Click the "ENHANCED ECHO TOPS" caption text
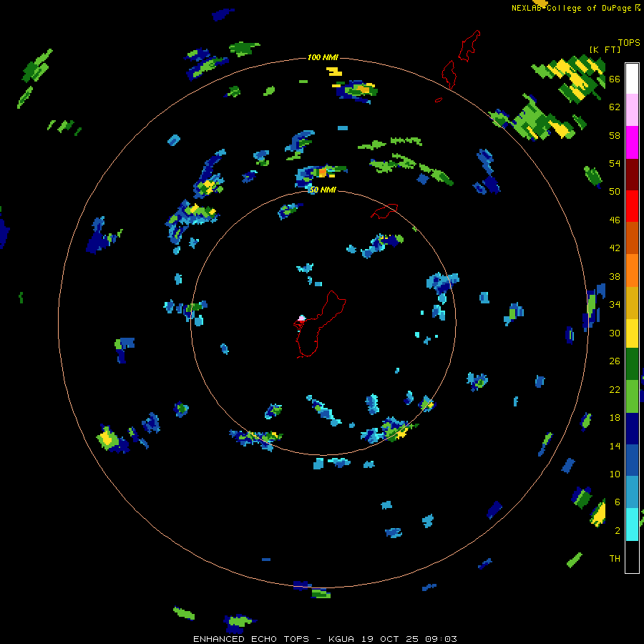 [x=251, y=639]
